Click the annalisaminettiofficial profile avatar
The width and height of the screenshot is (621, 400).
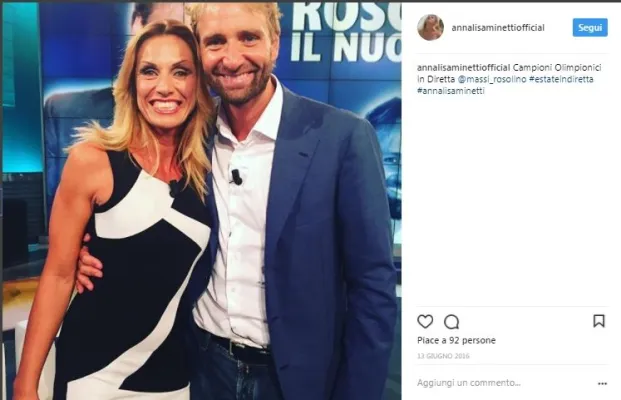coord(430,27)
